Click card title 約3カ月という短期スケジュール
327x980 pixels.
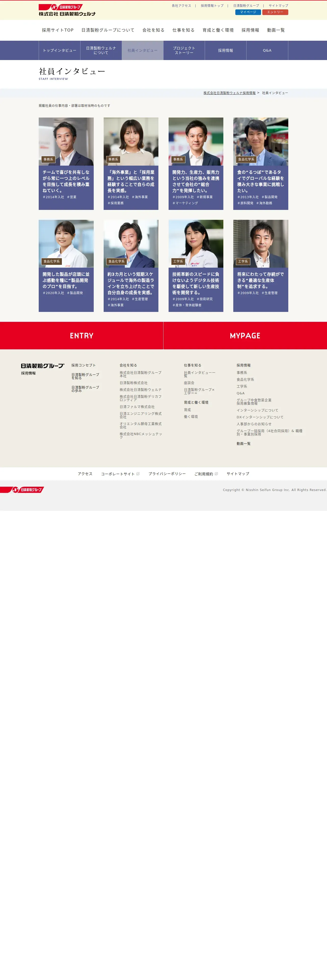[131, 283]
